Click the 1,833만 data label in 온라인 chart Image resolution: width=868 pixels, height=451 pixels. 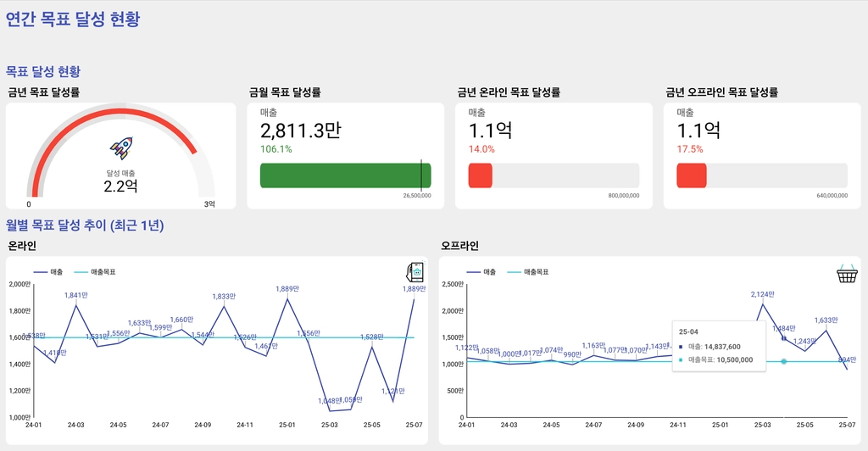224,297
